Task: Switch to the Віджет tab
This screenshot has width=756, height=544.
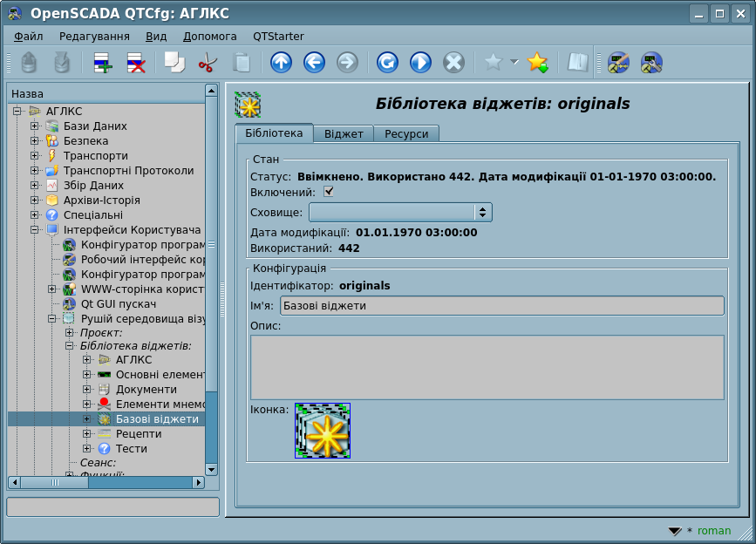Action: (344, 134)
